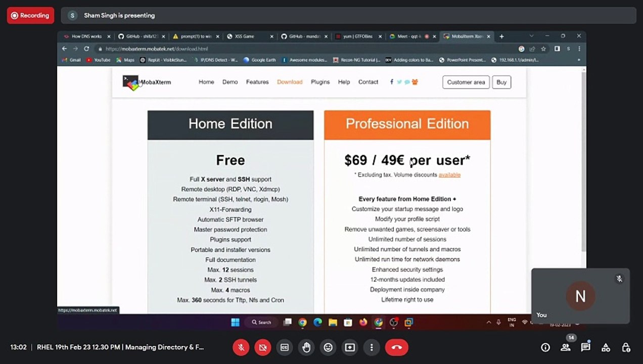Open the YouTube bookmark
Viewport: 643px width, 364px height.
click(98, 60)
